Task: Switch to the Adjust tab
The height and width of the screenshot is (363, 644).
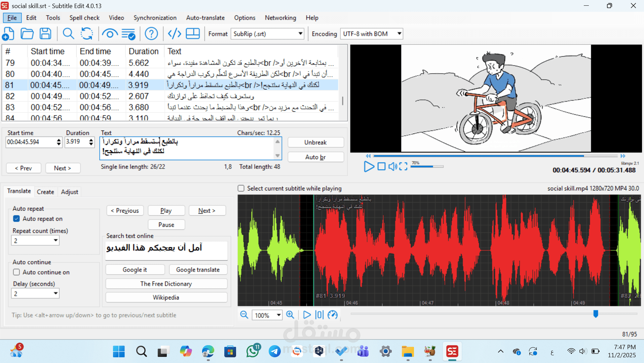Action: coord(70,192)
